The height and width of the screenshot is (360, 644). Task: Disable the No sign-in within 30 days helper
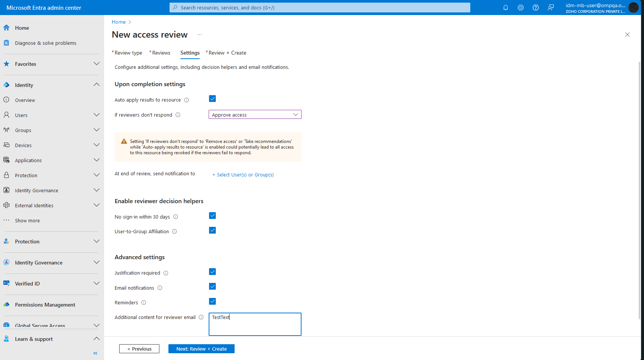point(212,216)
